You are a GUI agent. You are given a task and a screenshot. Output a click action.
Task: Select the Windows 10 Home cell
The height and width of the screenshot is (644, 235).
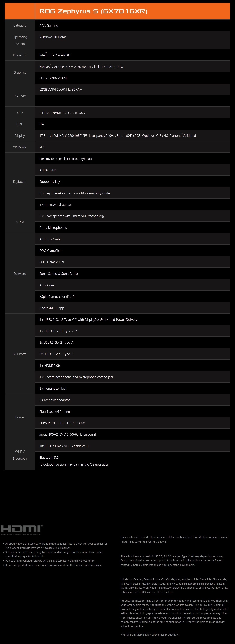[x=132, y=40]
